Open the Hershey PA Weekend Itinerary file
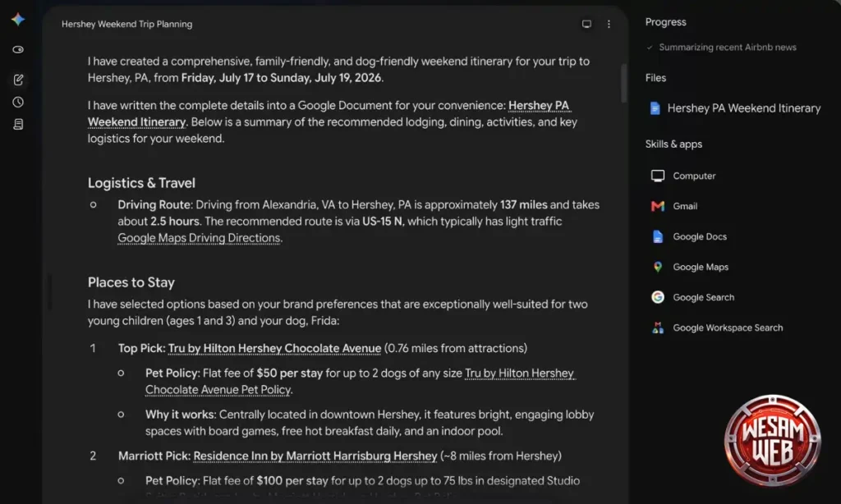 click(x=735, y=108)
